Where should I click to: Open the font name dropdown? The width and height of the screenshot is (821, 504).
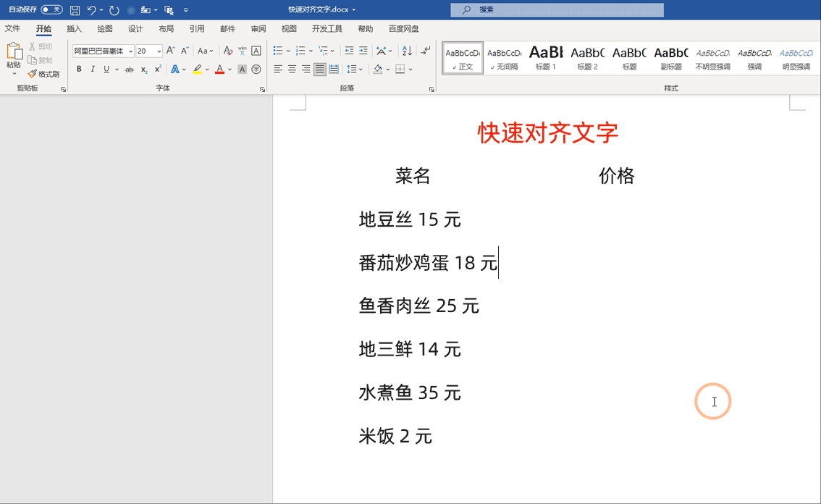pyautogui.click(x=130, y=51)
